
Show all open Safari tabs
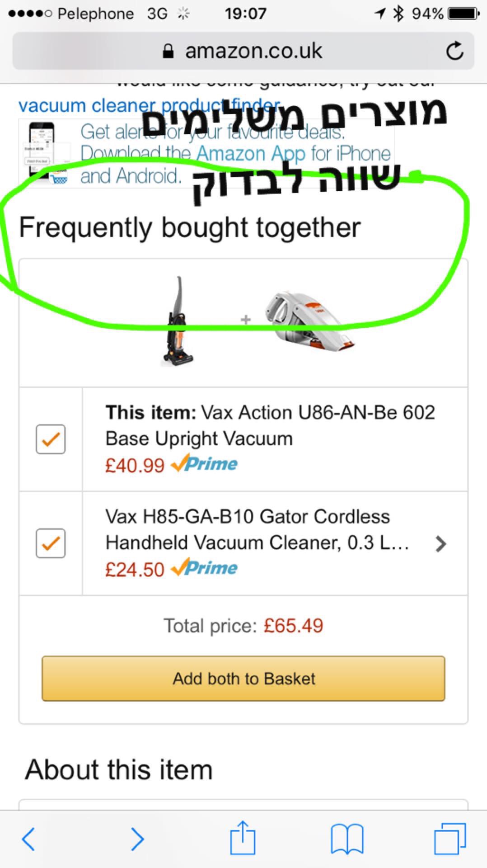click(450, 839)
